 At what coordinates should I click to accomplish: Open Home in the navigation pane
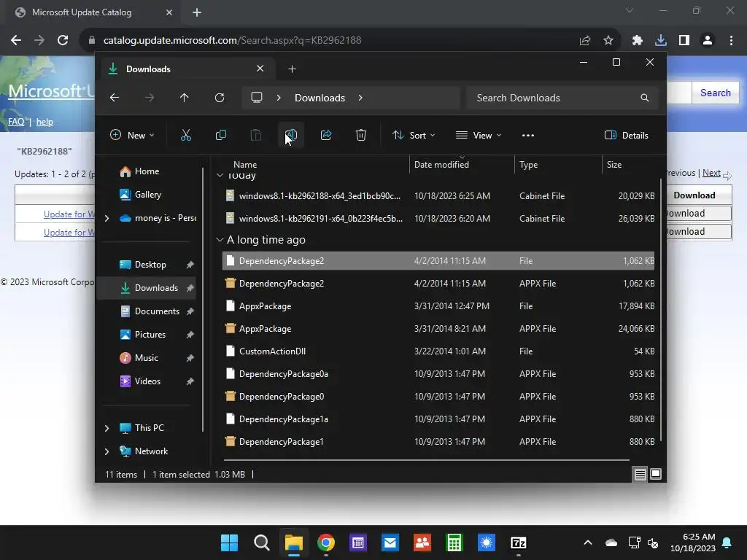pyautogui.click(x=147, y=171)
